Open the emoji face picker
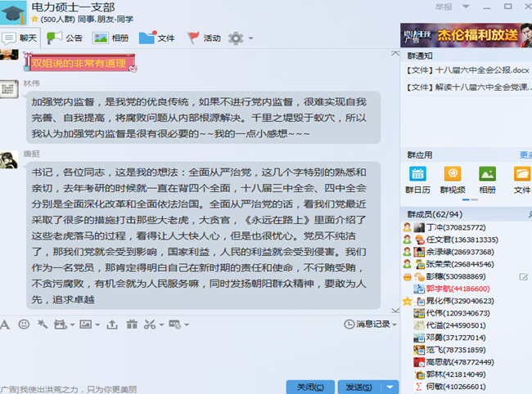This screenshot has width=532, height=394. click(23, 325)
